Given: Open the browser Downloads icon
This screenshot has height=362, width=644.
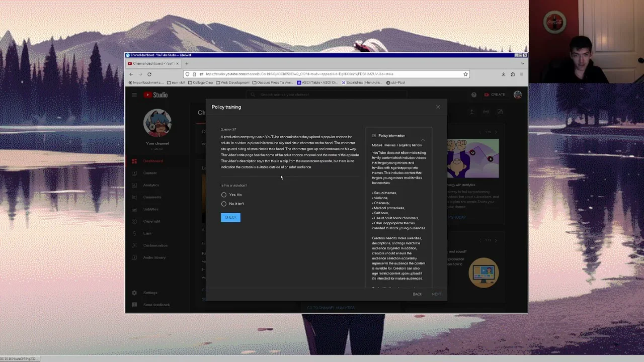Looking at the screenshot, I should point(503,74).
